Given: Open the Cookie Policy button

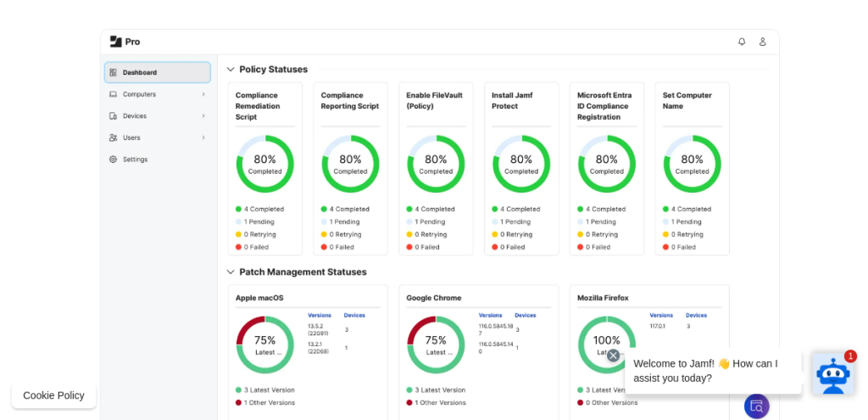Looking at the screenshot, I should [53, 395].
